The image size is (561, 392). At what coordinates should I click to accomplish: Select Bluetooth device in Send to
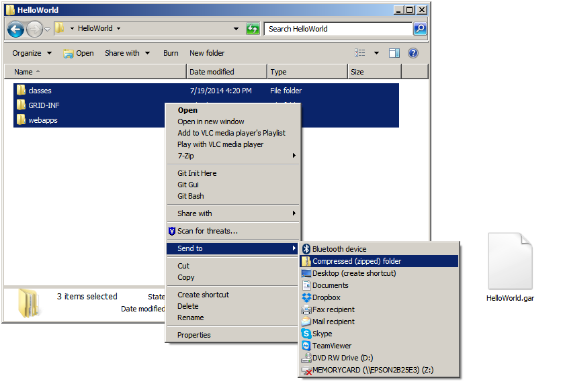point(339,249)
